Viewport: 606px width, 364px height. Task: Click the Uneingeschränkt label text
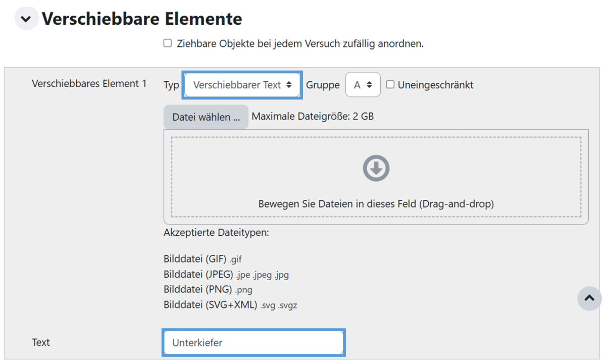(435, 85)
